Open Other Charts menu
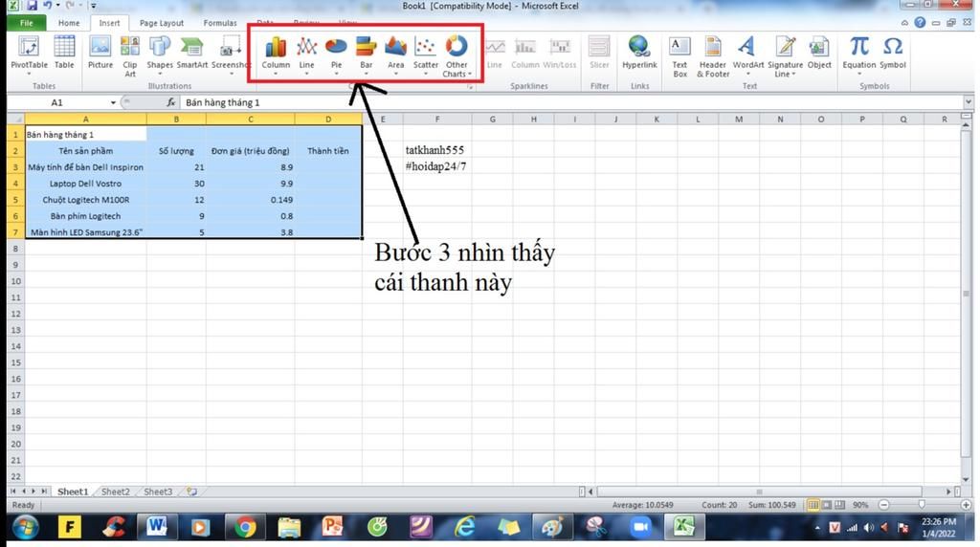 tap(457, 56)
